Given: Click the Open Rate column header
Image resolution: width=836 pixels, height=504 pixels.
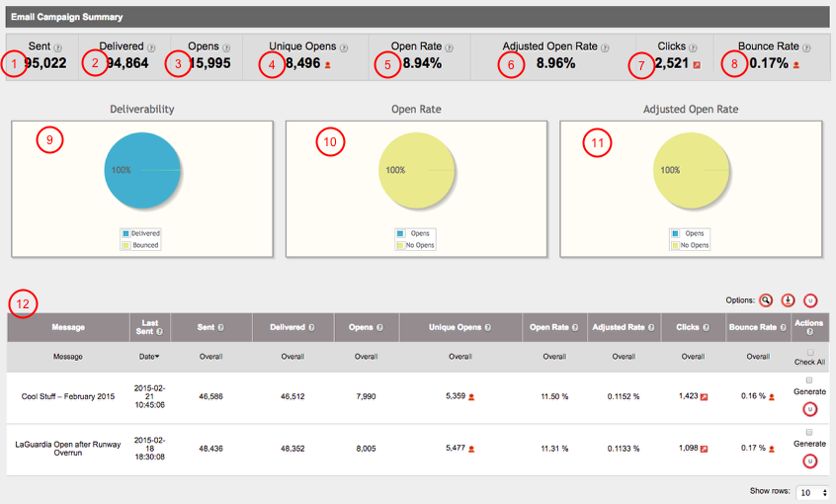Looking at the screenshot, I should tap(551, 327).
